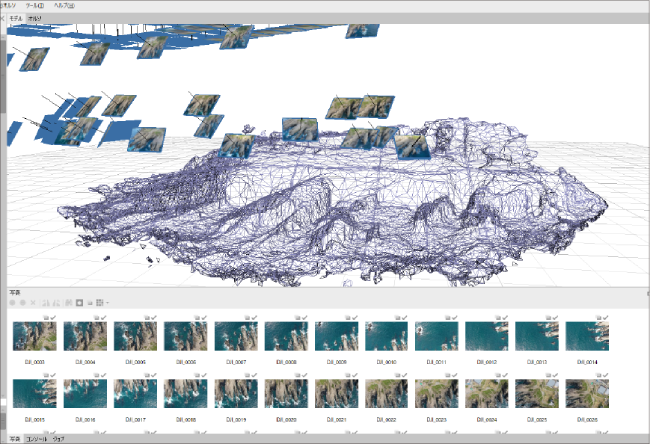The width and height of the screenshot is (650, 444).
Task: Select the モデル (Model) view tab
Action: click(16, 18)
